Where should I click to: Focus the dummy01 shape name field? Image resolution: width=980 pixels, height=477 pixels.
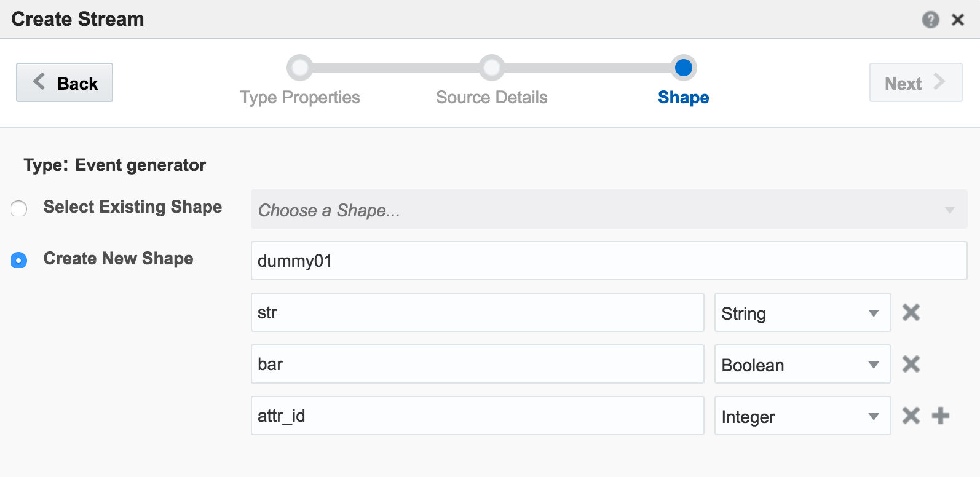point(609,261)
